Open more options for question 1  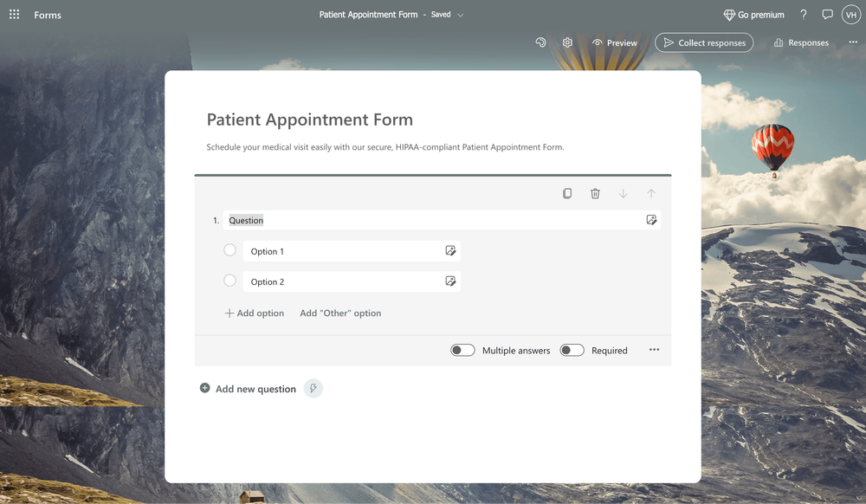coord(654,350)
